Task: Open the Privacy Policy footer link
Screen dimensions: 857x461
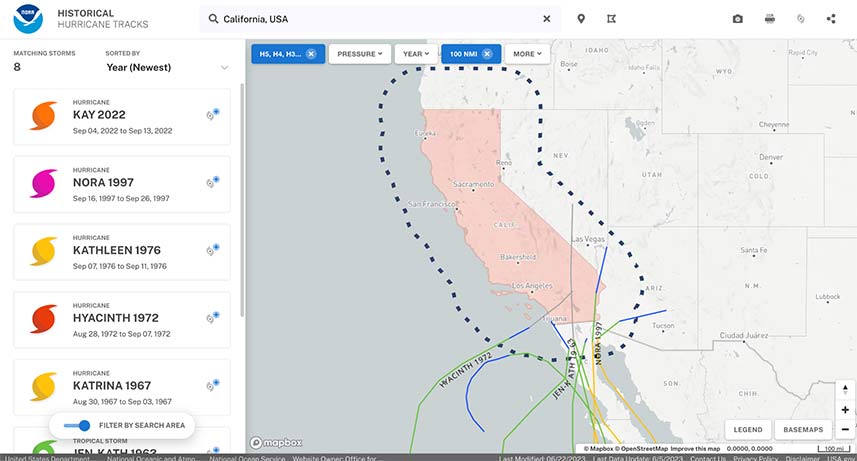Action: pyautogui.click(x=757, y=458)
